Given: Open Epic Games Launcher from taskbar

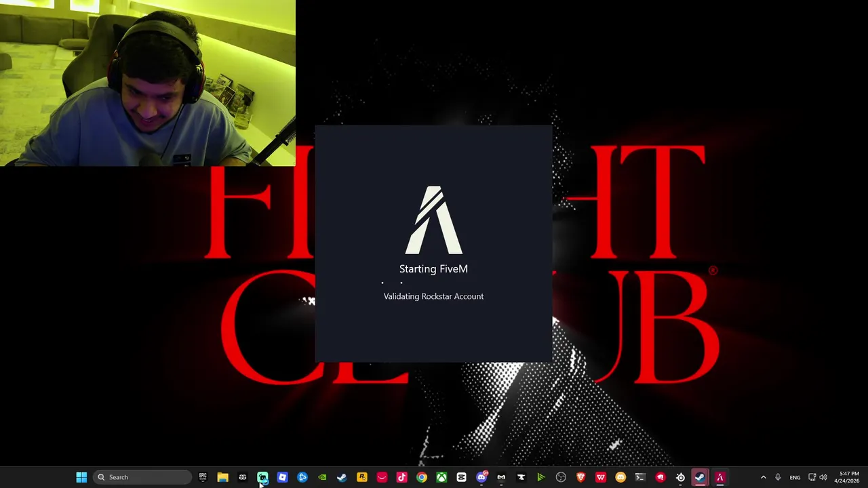Looking at the screenshot, I should (203, 477).
